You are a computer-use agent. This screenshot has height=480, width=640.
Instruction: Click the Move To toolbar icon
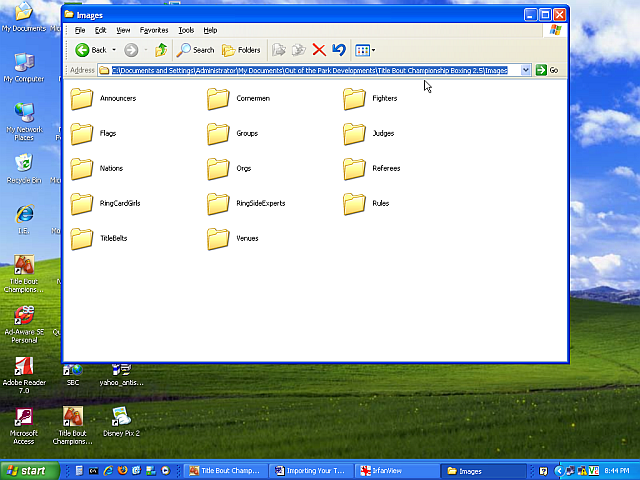point(279,50)
